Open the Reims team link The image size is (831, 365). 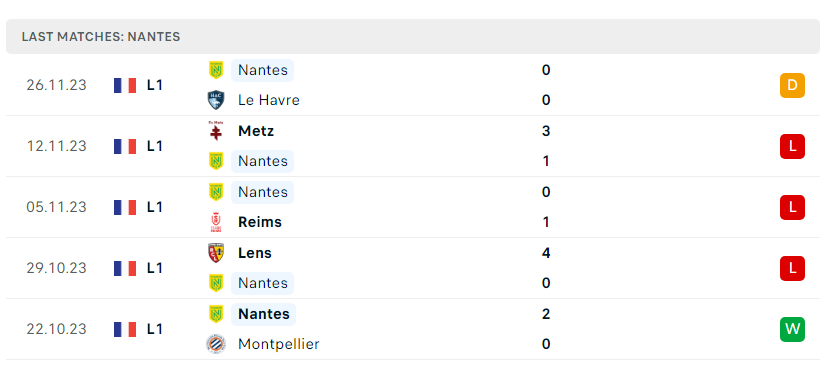(x=260, y=222)
